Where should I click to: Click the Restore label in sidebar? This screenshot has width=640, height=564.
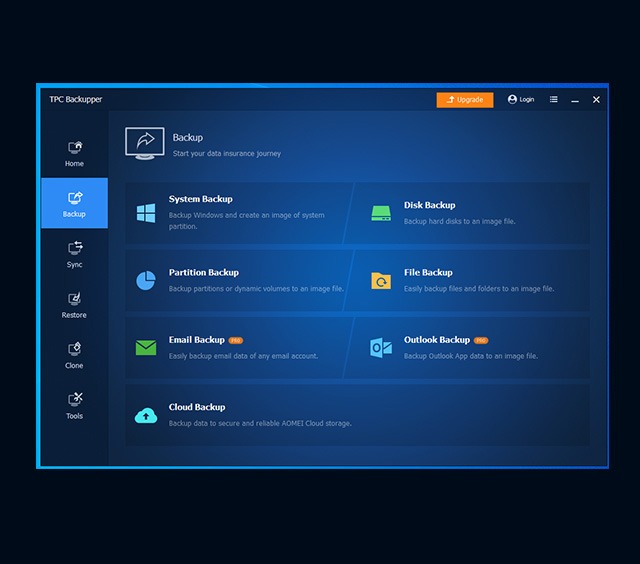click(x=74, y=315)
